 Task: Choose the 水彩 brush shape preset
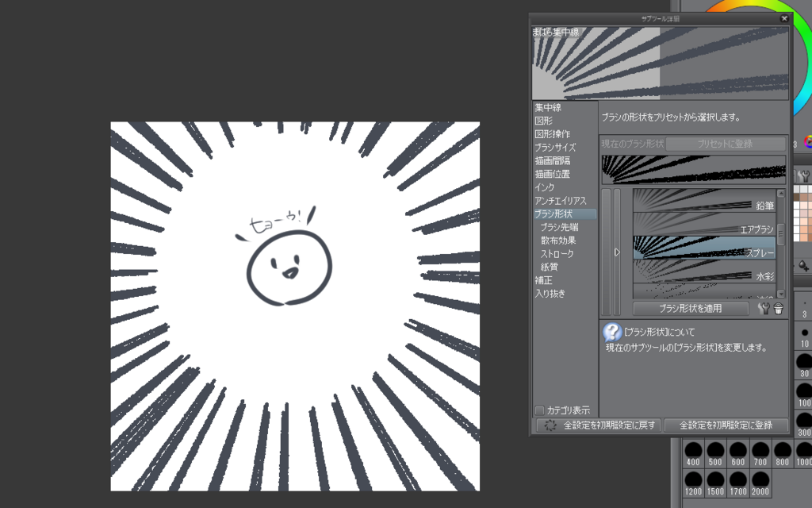(x=704, y=271)
